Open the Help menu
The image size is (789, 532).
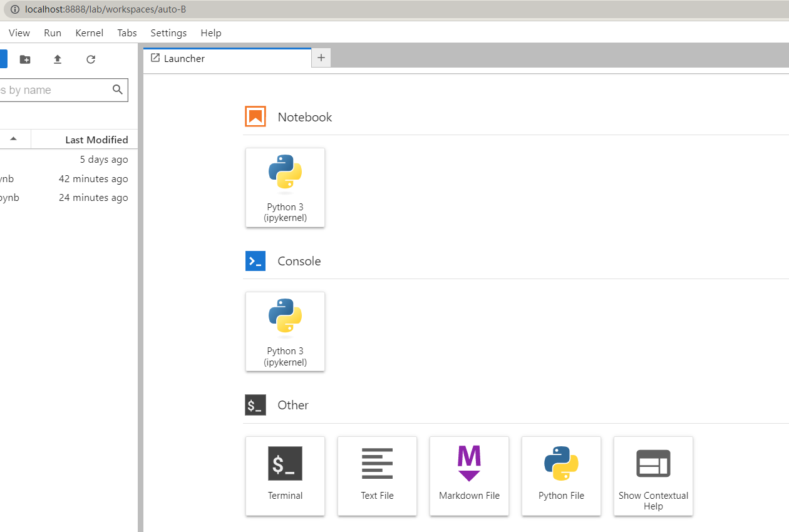(211, 33)
